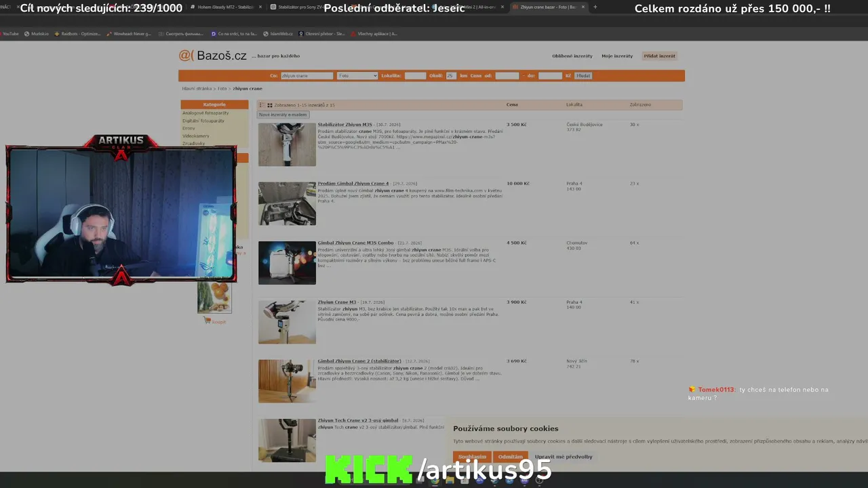Select Videokamery category
The width and height of the screenshot is (868, 488).
click(195, 136)
